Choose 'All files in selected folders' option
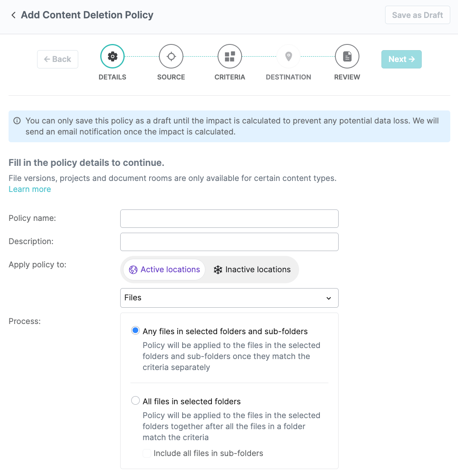This screenshot has width=458, height=476. 135,401
